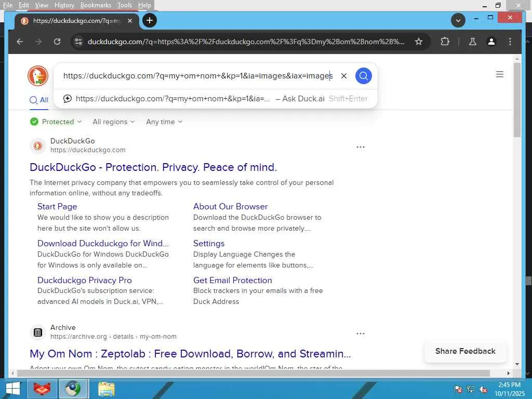Screen dimensions: 532x399
Task: Click the volume tray icon
Action: [483, 389]
